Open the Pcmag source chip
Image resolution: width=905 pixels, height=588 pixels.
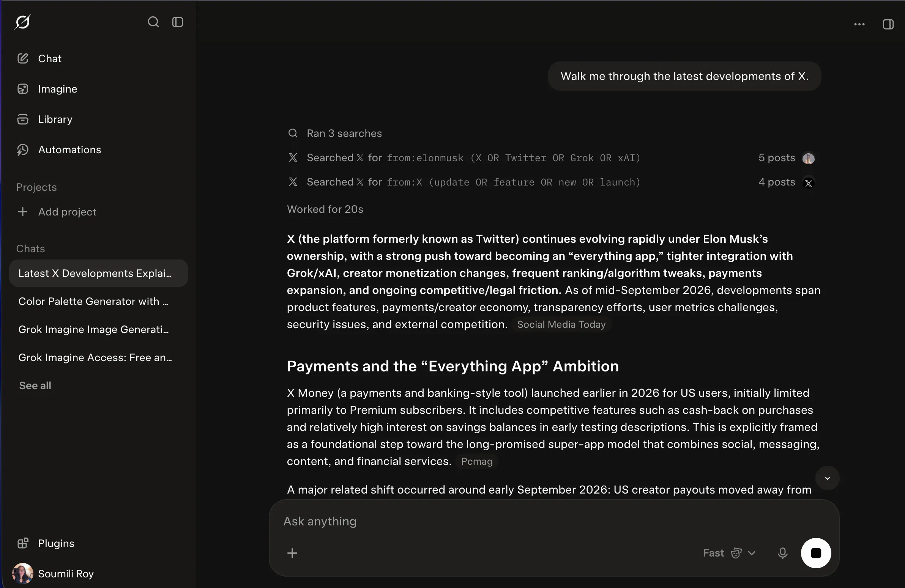[477, 461]
